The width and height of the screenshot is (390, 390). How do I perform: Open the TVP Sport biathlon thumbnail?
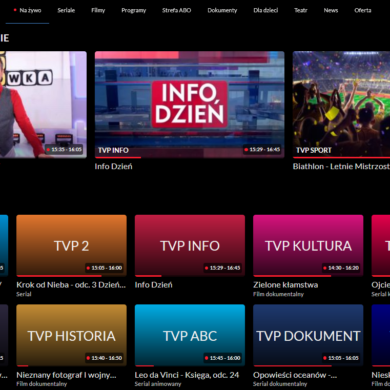[x=341, y=104]
